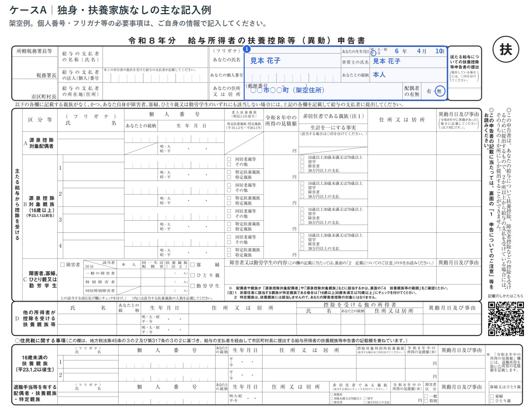The height and width of the screenshot is (414, 532).
Task: Click the 16歳未満の扶養親族 section label
Action: (x=34, y=363)
